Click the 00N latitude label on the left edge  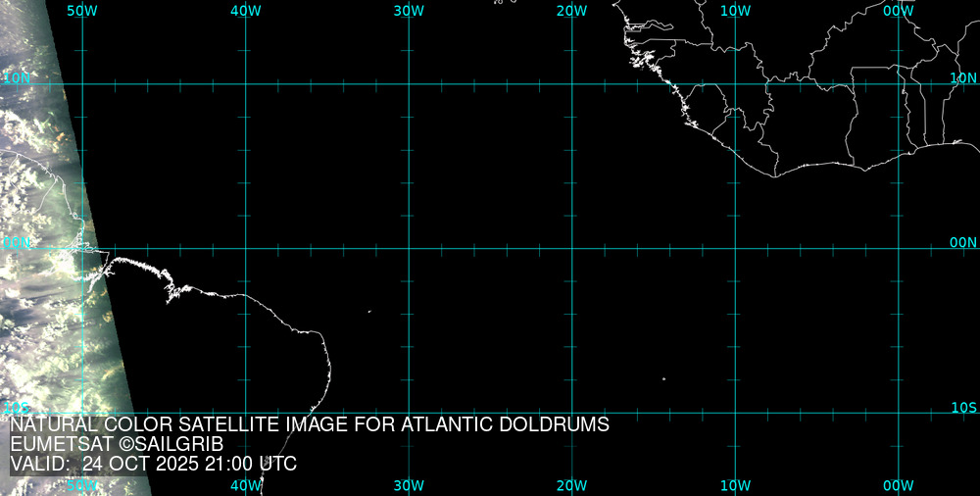coord(16,242)
